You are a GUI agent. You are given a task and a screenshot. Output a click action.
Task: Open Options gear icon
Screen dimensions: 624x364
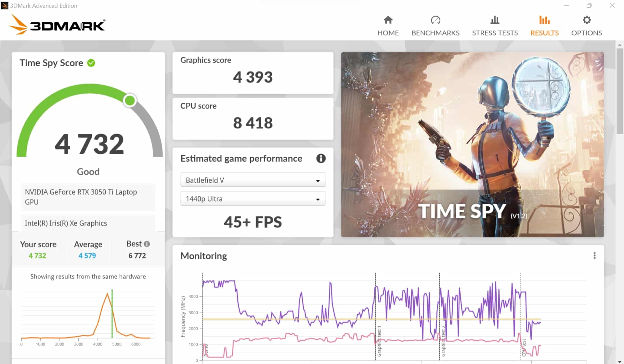pyautogui.click(x=586, y=20)
